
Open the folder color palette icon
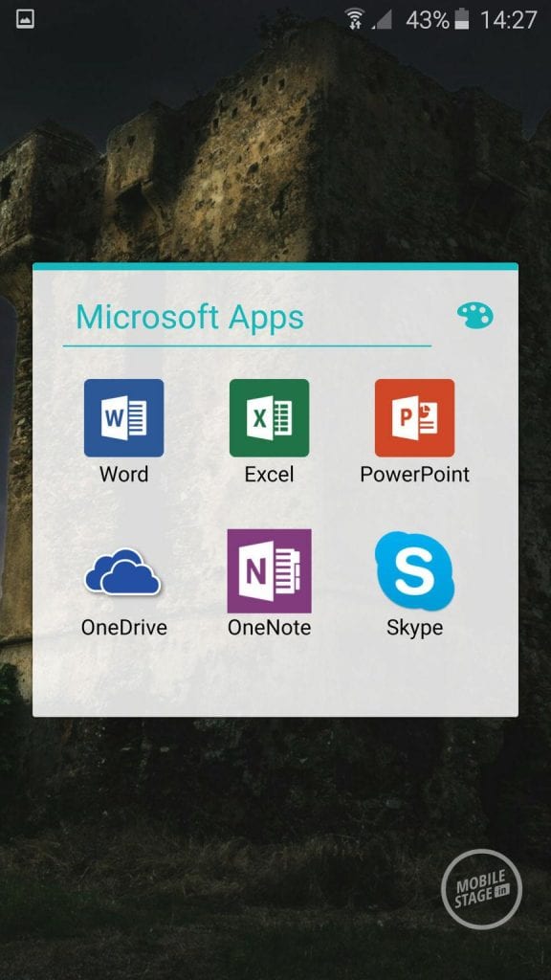(x=474, y=316)
